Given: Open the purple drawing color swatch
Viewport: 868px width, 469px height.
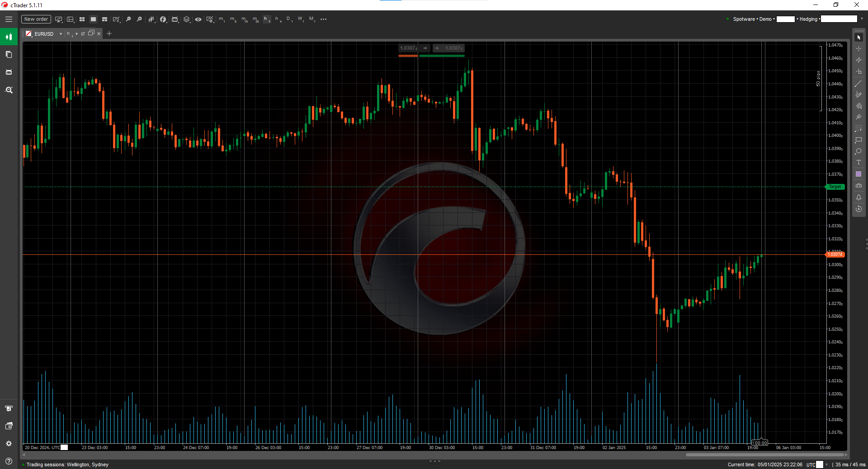Looking at the screenshot, I should coord(859,174).
